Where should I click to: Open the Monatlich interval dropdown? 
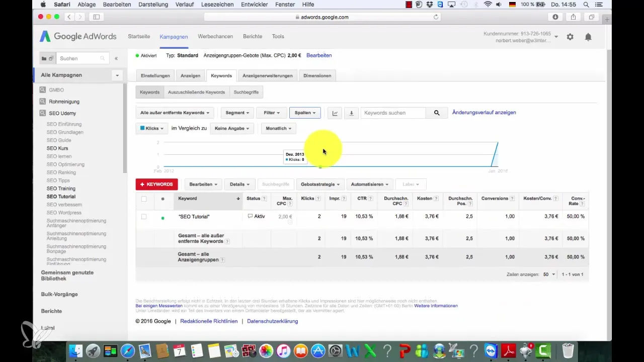[x=278, y=128]
